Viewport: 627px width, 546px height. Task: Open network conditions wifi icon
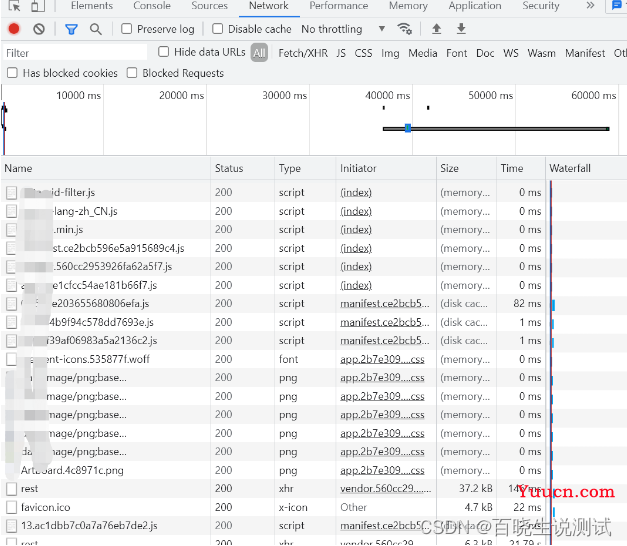pos(404,29)
